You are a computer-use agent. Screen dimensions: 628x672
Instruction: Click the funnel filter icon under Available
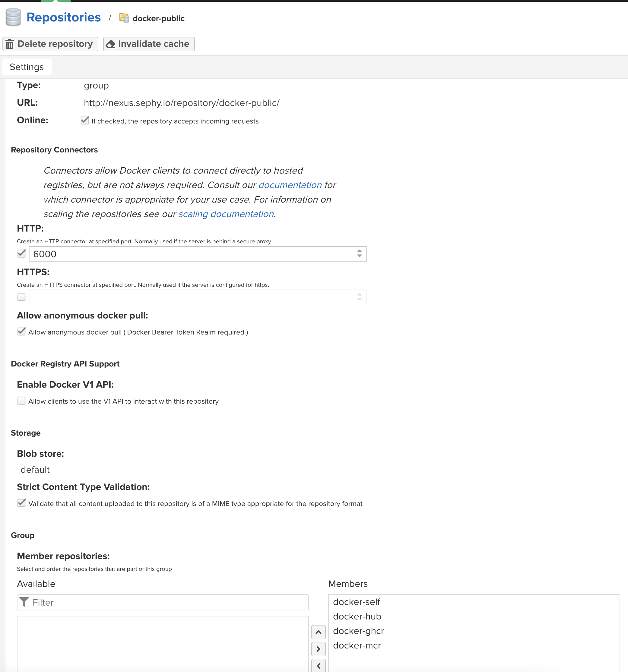(x=24, y=602)
